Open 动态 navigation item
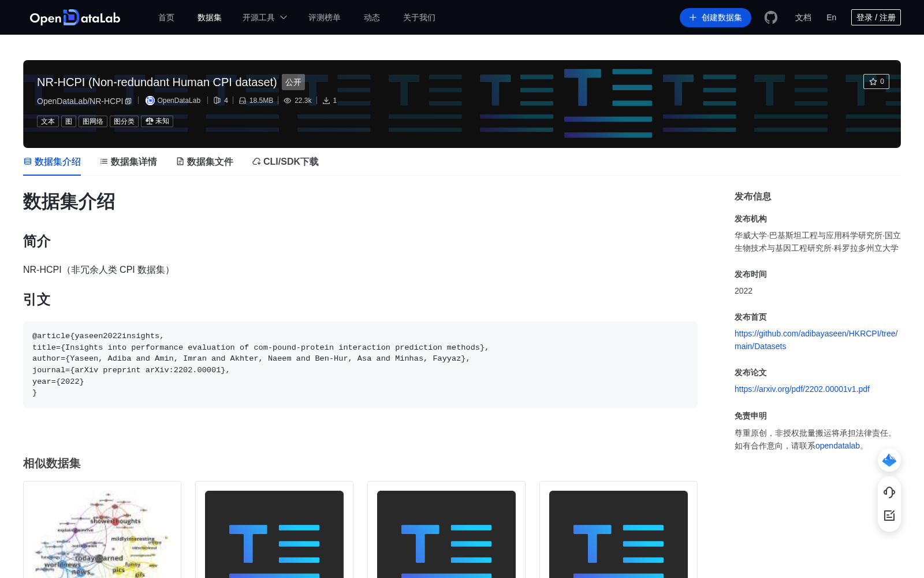The width and height of the screenshot is (924, 578). tap(372, 17)
